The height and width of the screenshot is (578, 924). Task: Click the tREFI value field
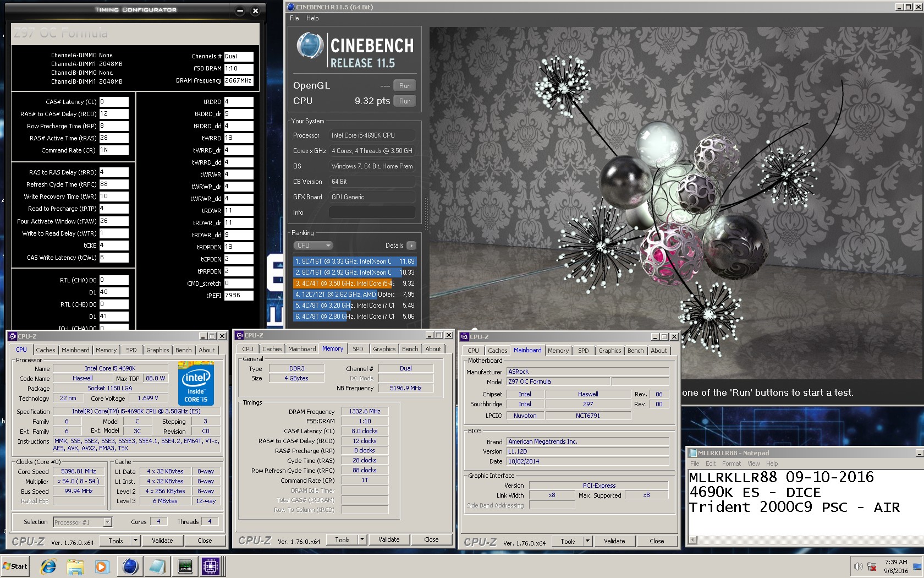[239, 296]
